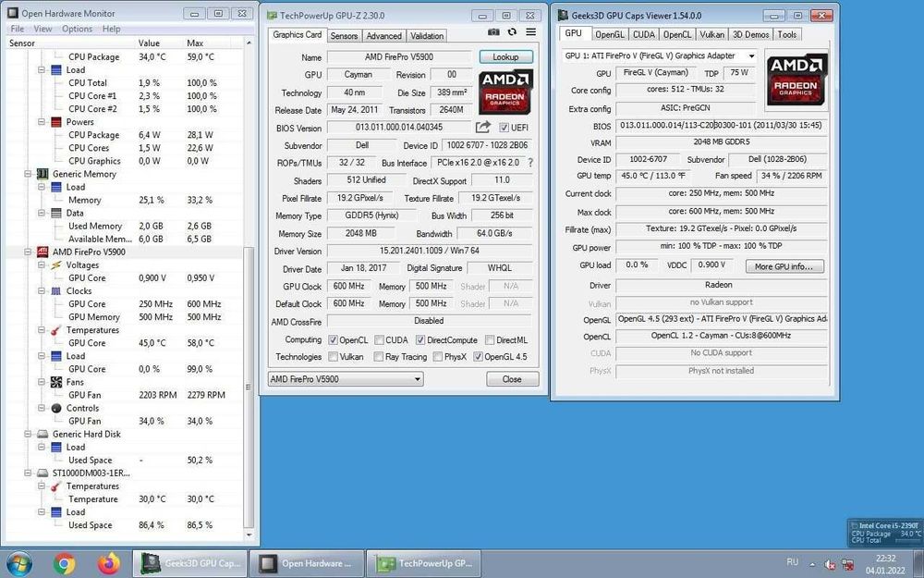Screen dimensions: 924x578
Task: Click the Bus Interface question mark icon
Action: [530, 162]
